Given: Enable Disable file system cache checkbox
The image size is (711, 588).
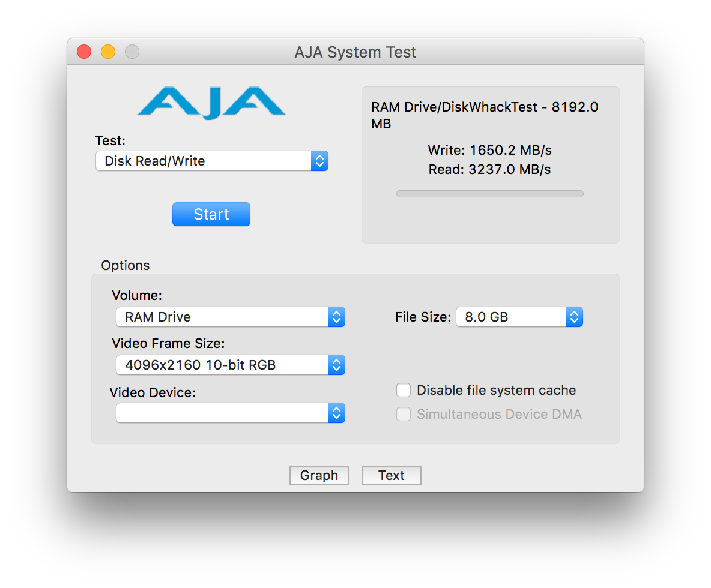Looking at the screenshot, I should click(404, 390).
